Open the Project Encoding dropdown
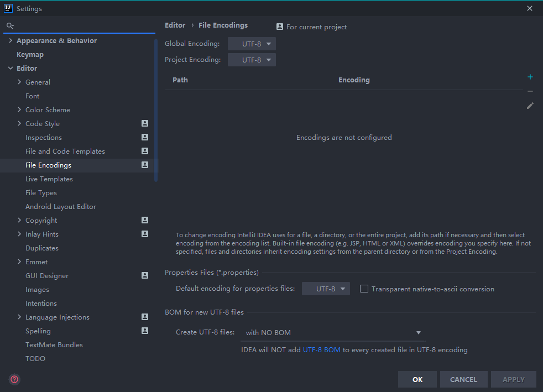The image size is (543, 392). 252,60
